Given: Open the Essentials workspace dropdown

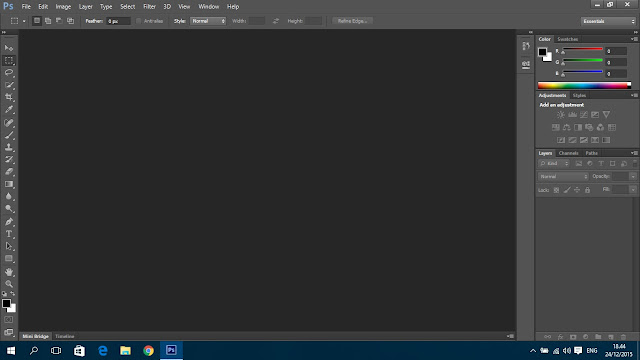Looking at the screenshot, I should coord(608,21).
